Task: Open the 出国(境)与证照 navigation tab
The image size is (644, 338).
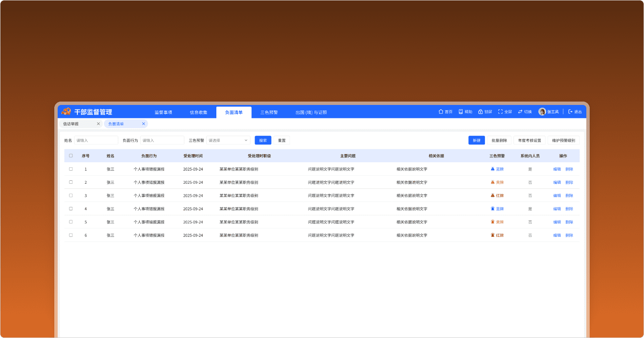Action: tap(311, 113)
